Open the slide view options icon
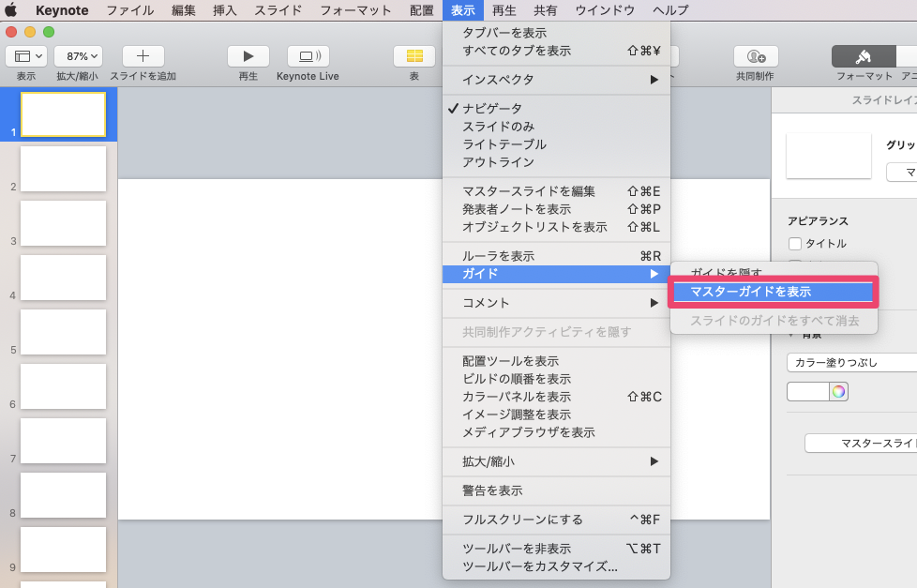 (x=26, y=56)
